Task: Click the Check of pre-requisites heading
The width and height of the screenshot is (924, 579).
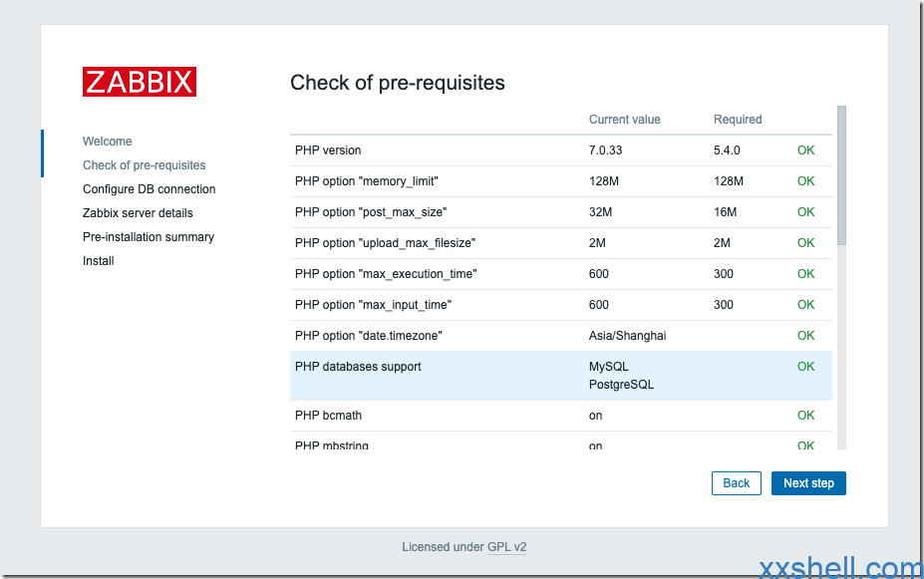Action: click(398, 83)
